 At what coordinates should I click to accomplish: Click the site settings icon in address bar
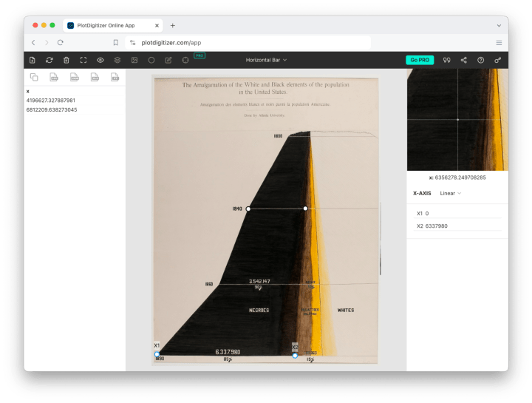point(133,42)
